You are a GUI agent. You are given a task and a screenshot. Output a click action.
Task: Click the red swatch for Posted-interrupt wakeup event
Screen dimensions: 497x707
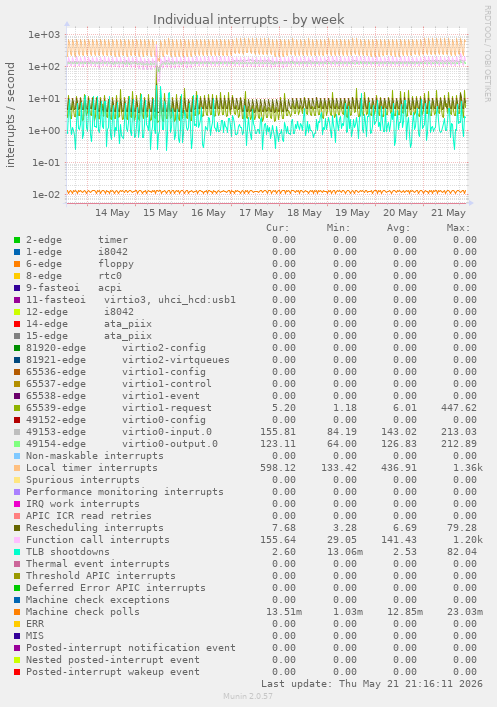point(17,672)
